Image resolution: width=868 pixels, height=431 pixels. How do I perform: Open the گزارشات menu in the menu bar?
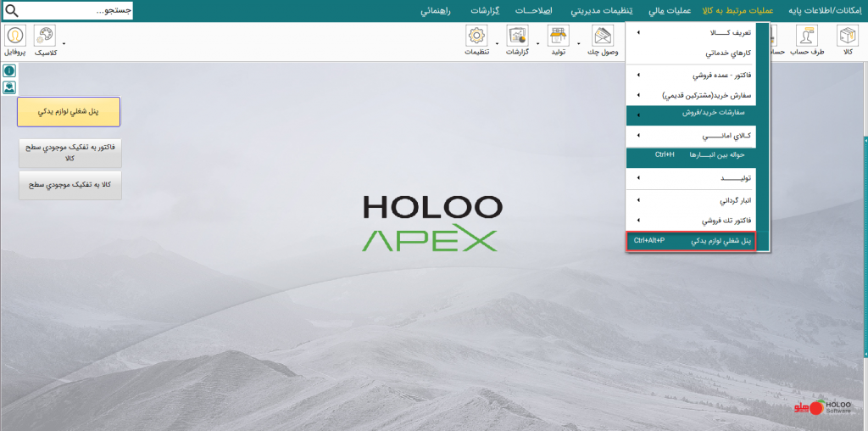click(x=486, y=11)
